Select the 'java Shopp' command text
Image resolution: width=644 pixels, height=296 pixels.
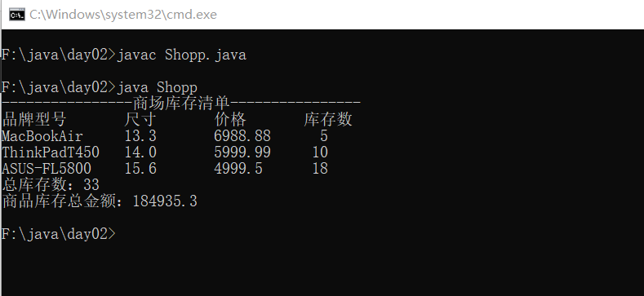(x=158, y=87)
